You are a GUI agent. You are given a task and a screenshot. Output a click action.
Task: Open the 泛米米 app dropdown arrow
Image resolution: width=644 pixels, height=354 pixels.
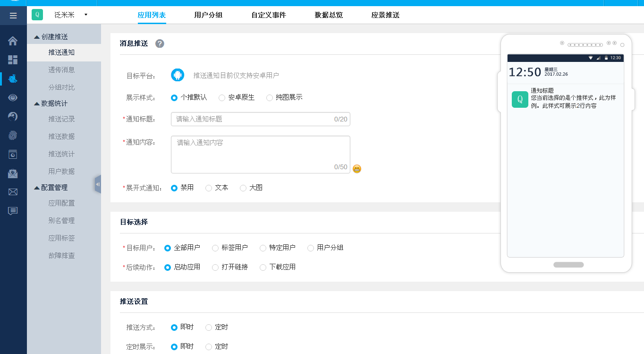pyautogui.click(x=86, y=15)
